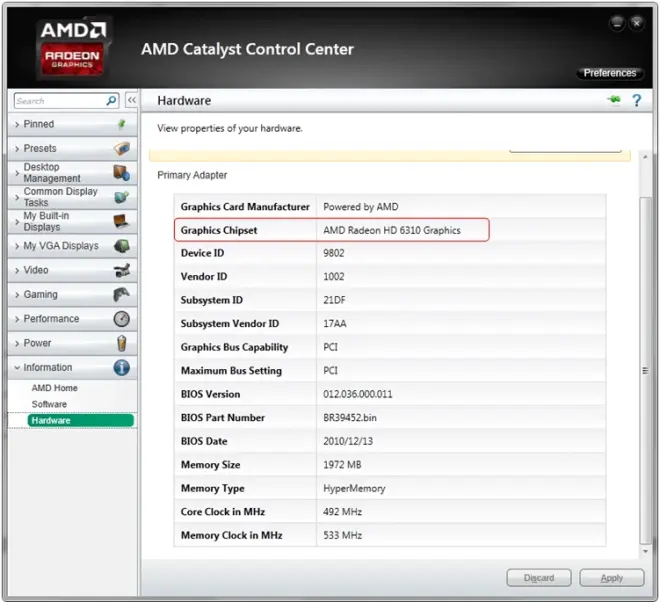This screenshot has width=660, height=602.
Task: Click the BIOS Version value '012.036.000.011'
Action: 358,394
